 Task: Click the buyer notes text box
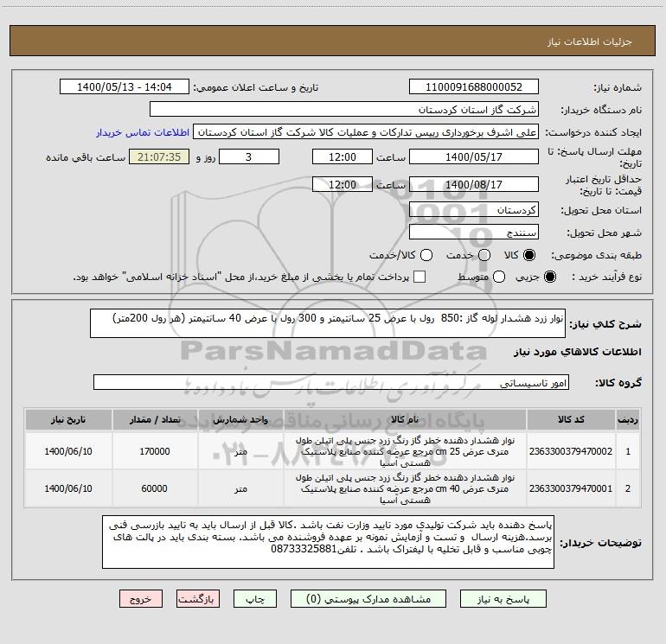328,542
